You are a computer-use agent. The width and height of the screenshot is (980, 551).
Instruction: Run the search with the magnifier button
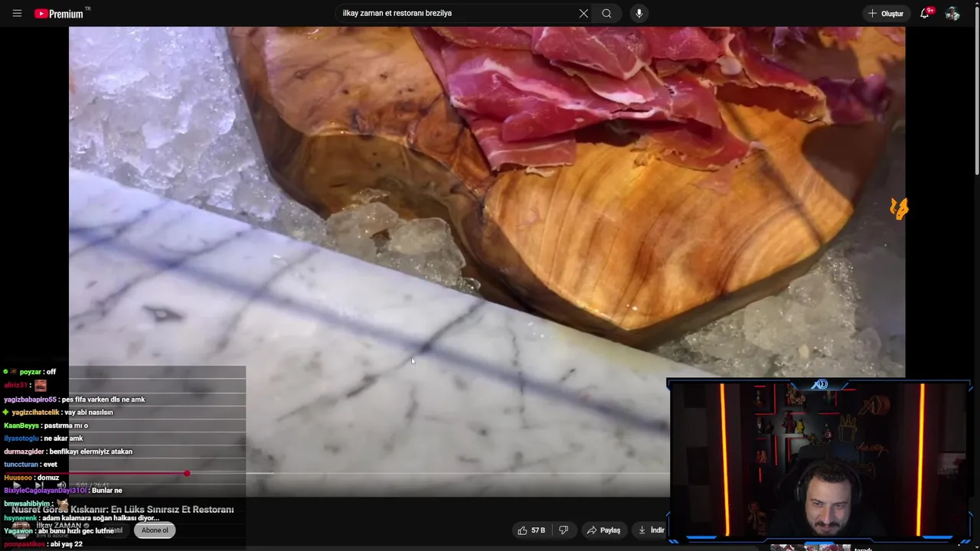click(x=606, y=13)
